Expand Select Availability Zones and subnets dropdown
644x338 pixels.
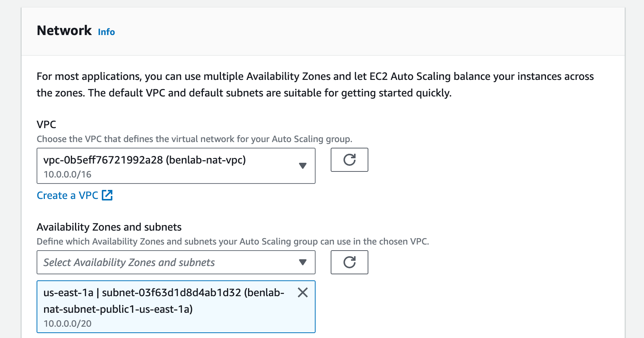[176, 262]
